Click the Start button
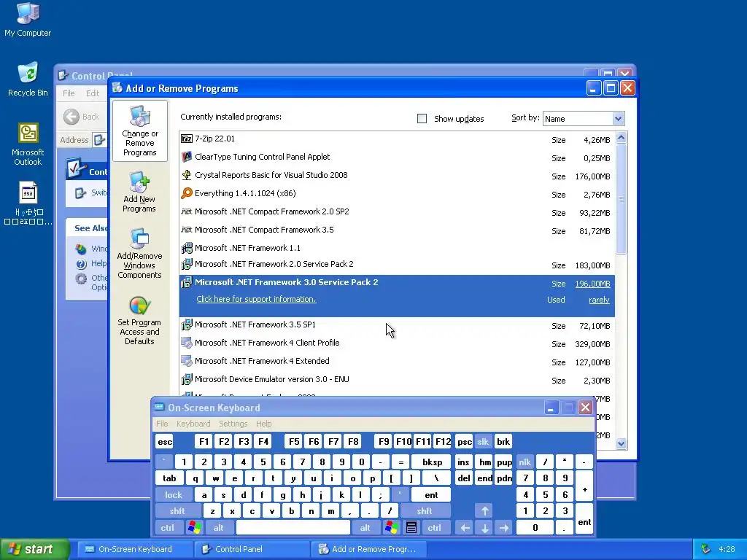The height and width of the screenshot is (560, 747). [34, 549]
